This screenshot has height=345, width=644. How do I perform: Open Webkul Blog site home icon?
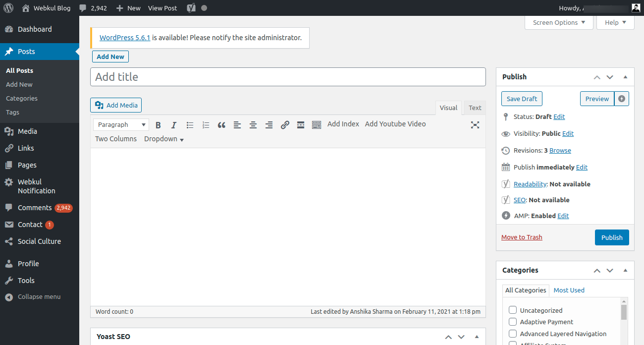click(26, 8)
